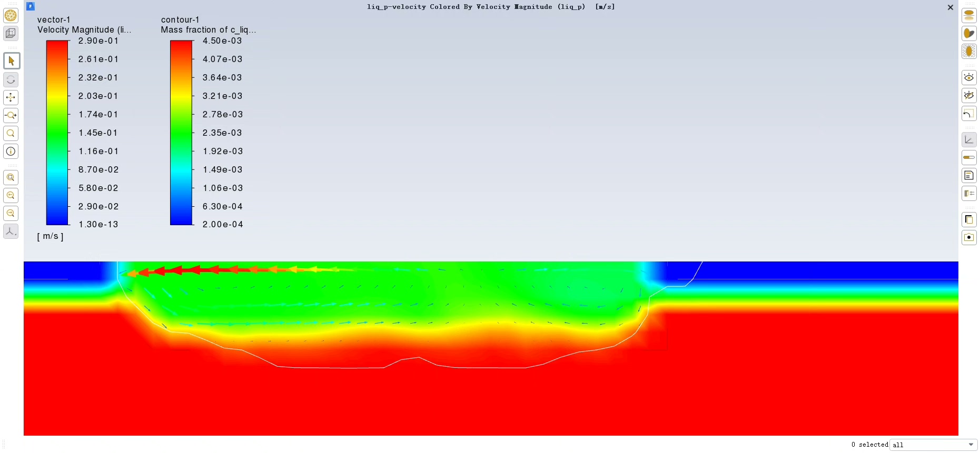980x453 pixels.
Task: Toggle the title text box icon
Action: [x=969, y=175]
